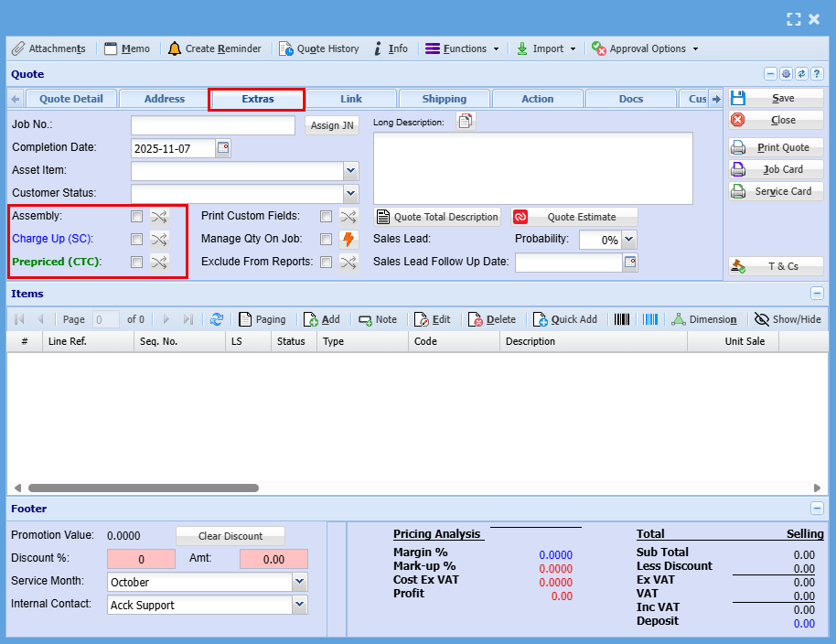Switch to the Shipping tab
Image resolution: width=836 pixels, height=644 pixels.
(x=445, y=99)
